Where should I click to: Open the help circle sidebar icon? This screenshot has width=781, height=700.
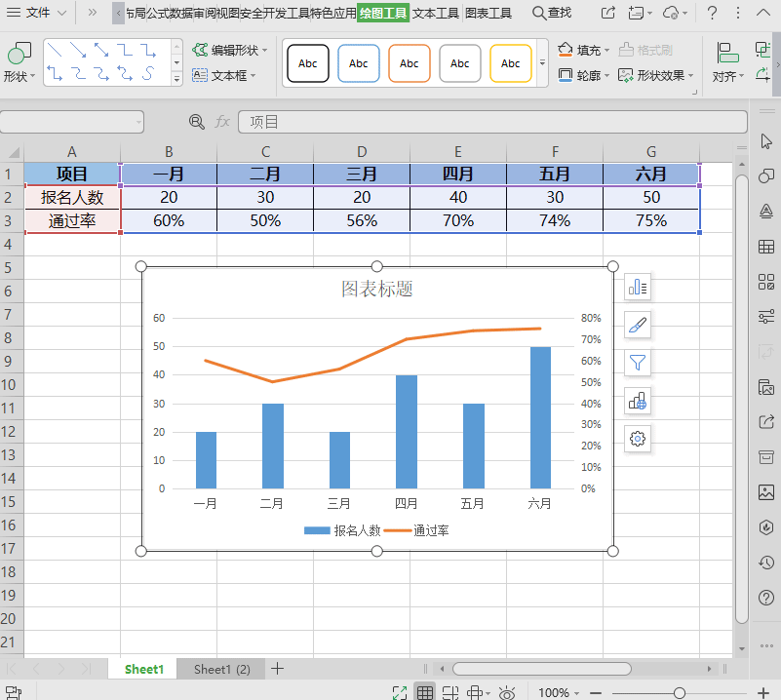pyautogui.click(x=766, y=598)
